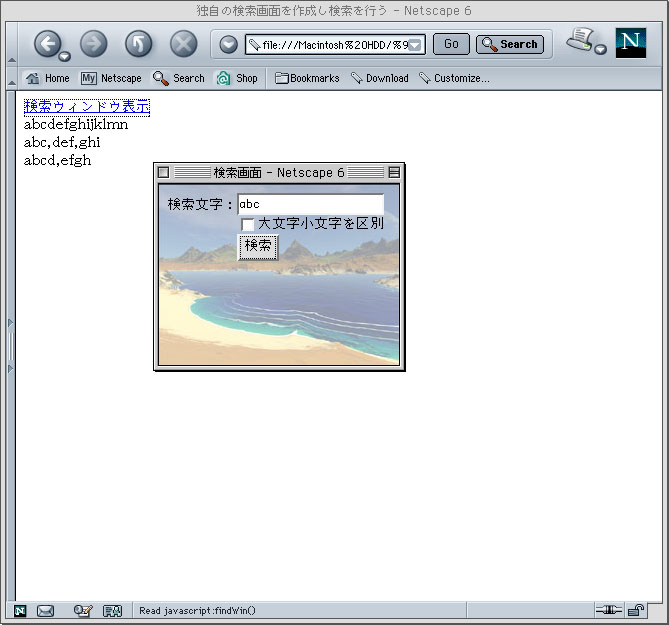
Task: Click the Go button
Action: coord(451,44)
